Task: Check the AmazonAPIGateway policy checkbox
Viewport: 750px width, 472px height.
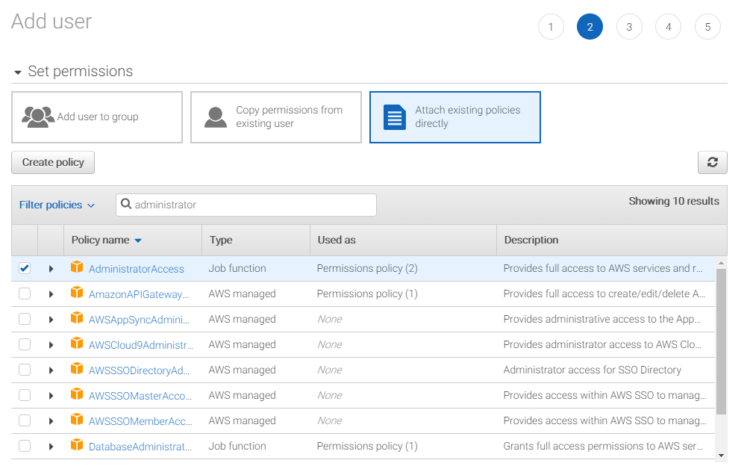Action: tap(24, 294)
